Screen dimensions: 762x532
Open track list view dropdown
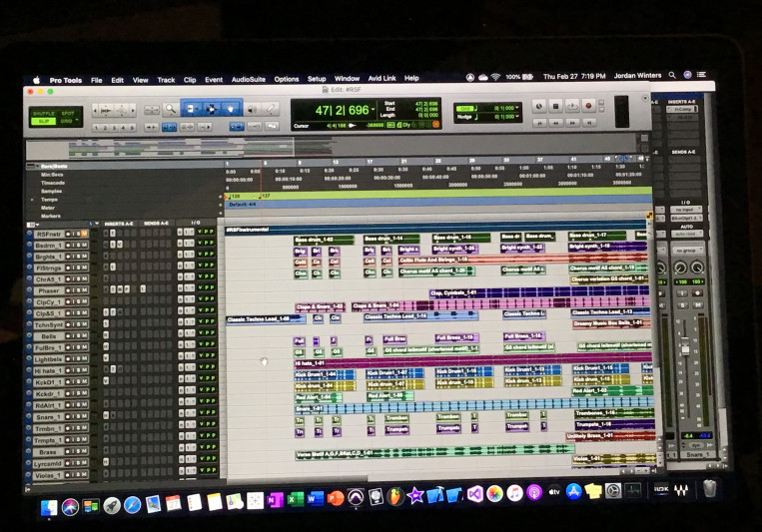coord(33,225)
